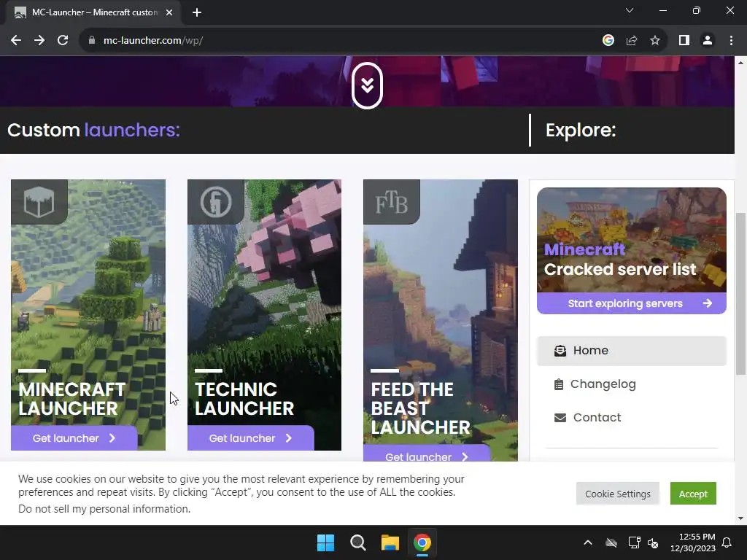The image size is (747, 560).
Task: Show hidden system tray icons
Action: coord(588,542)
